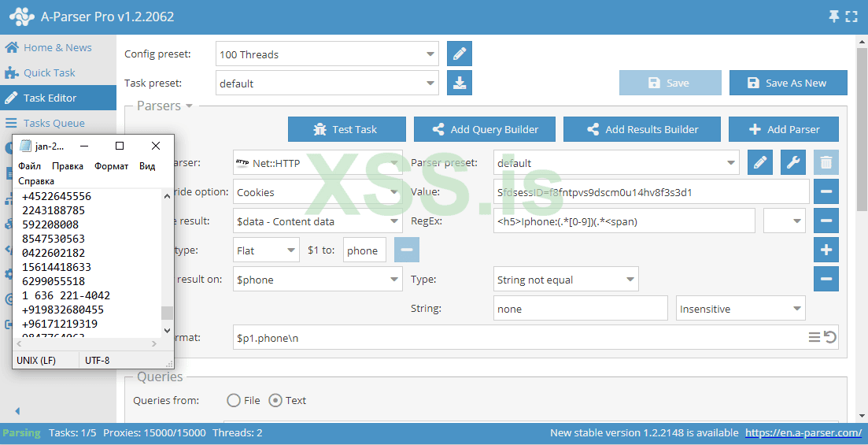Collapse the sidebar with left arrow

click(17, 411)
